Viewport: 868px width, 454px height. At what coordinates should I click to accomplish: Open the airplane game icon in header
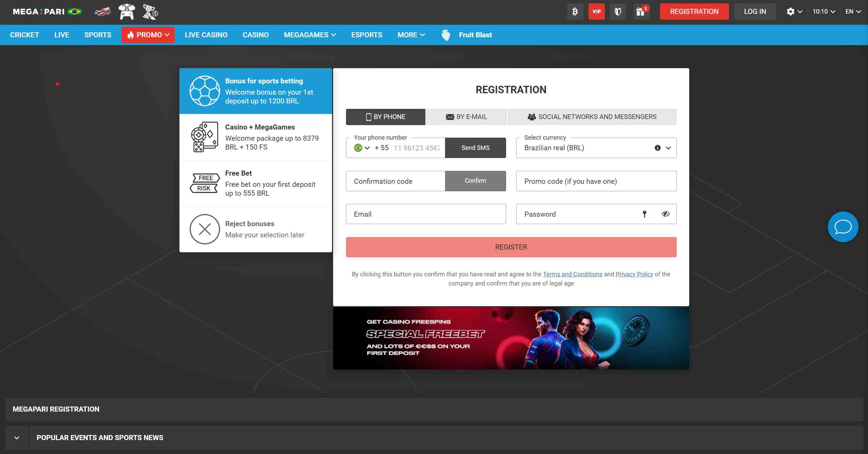(x=102, y=12)
